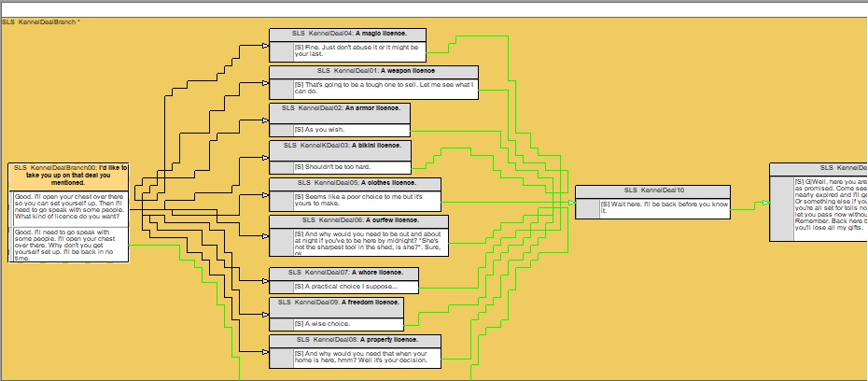Select the 'A bikini licence.' topic header
Screen dimensions: 868x381
(340, 150)
